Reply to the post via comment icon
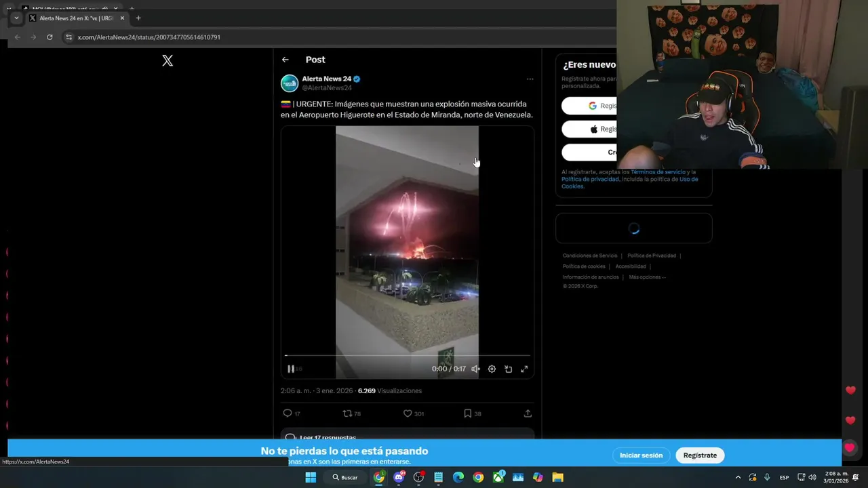The image size is (868, 488). (292, 413)
